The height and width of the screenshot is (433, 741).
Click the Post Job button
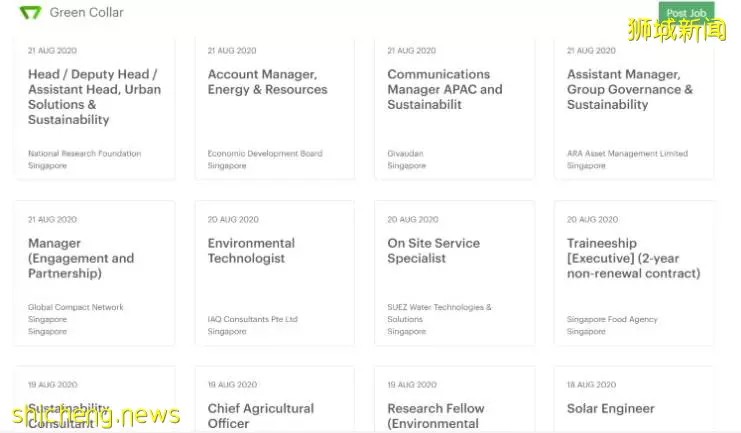click(686, 13)
